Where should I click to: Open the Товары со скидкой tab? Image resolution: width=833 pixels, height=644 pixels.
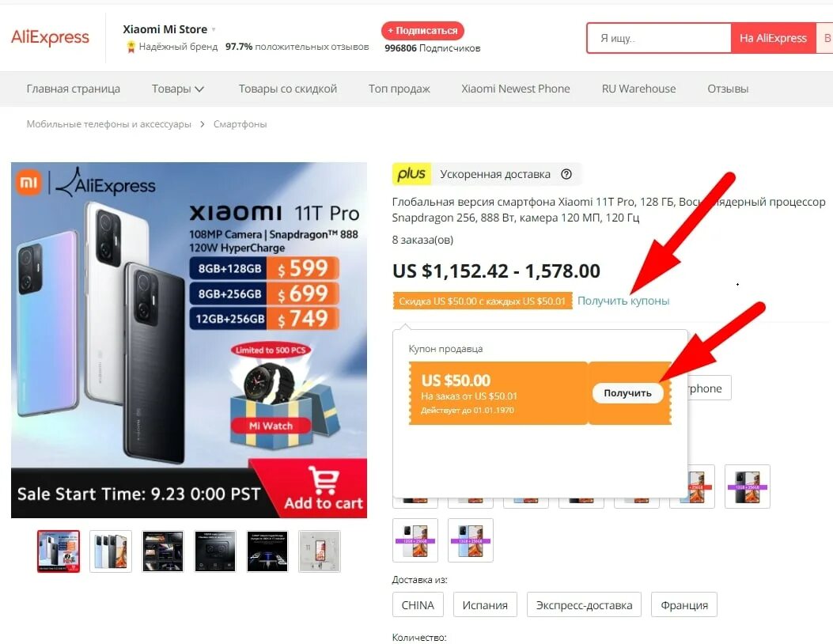[287, 89]
